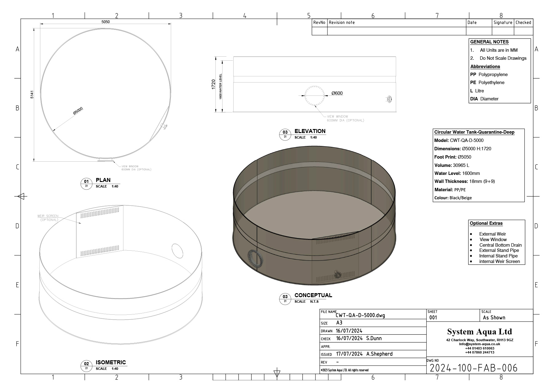Select the Foot Print: Ø5050 line

tap(453, 157)
